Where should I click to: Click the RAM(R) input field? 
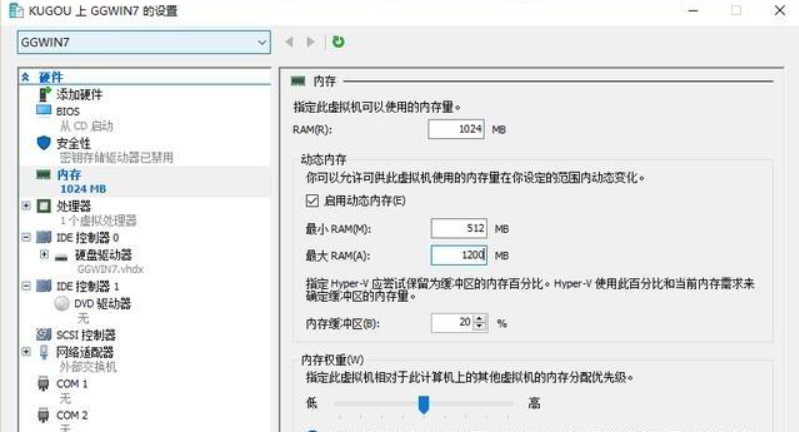pos(456,129)
